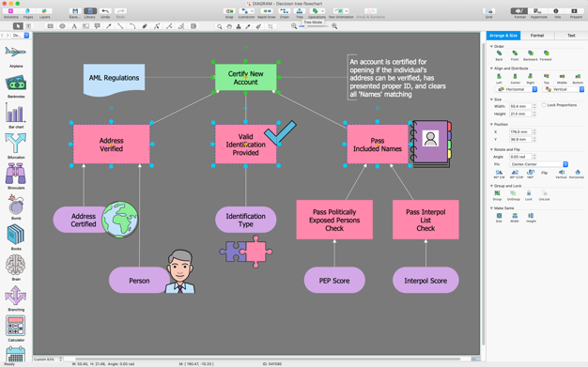
Task: Open the Solutions panel icon
Action: (11, 11)
